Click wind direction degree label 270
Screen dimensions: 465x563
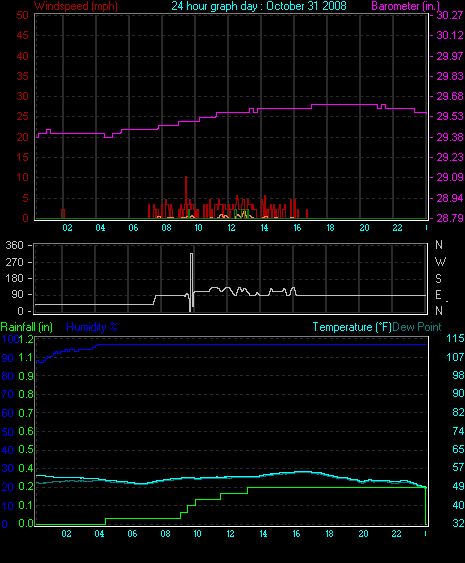click(14, 262)
